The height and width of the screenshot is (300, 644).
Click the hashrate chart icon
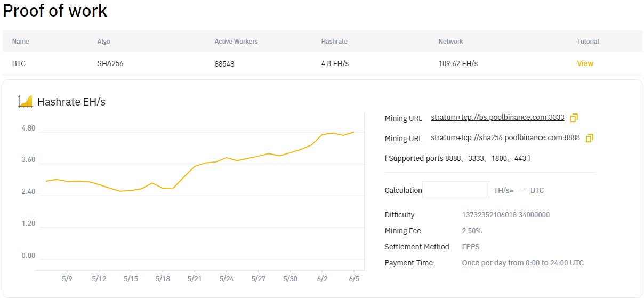(x=25, y=101)
